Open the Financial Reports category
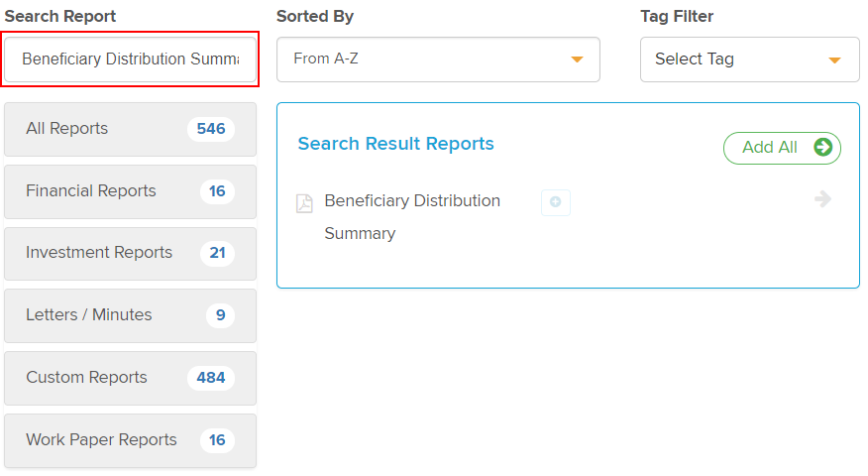 130,191
